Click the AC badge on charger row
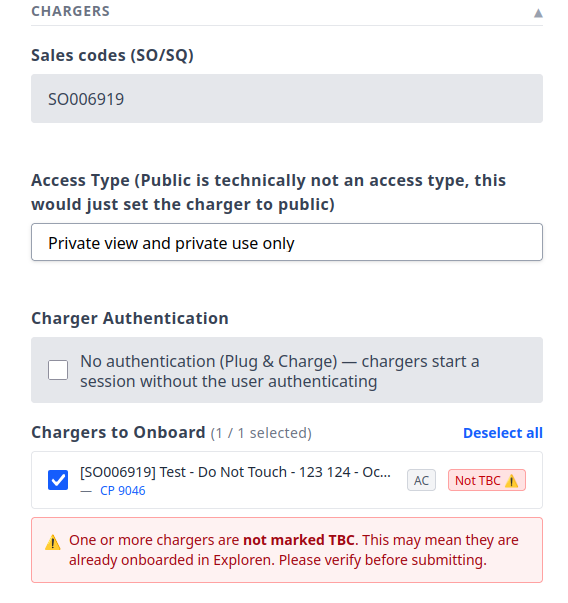This screenshot has height=603, width=568. click(x=421, y=480)
